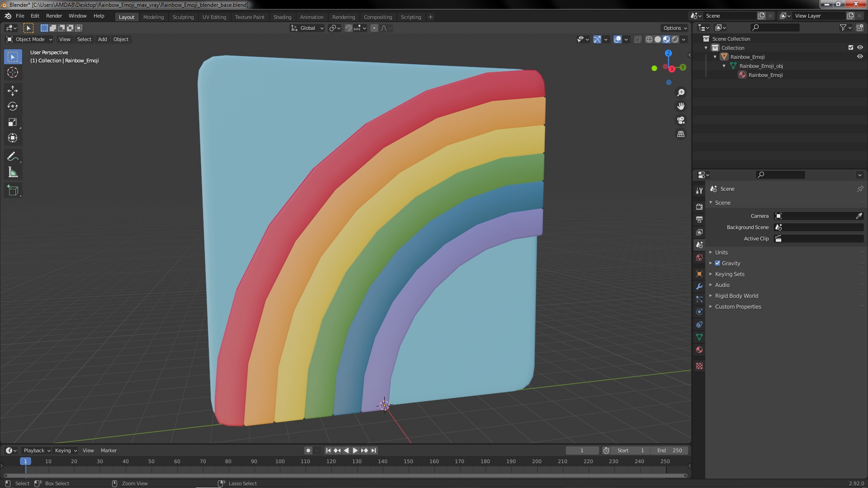Hide Rainbow_Emoji object with eye icon
Screen dimensions: 868x488
pos(860,57)
